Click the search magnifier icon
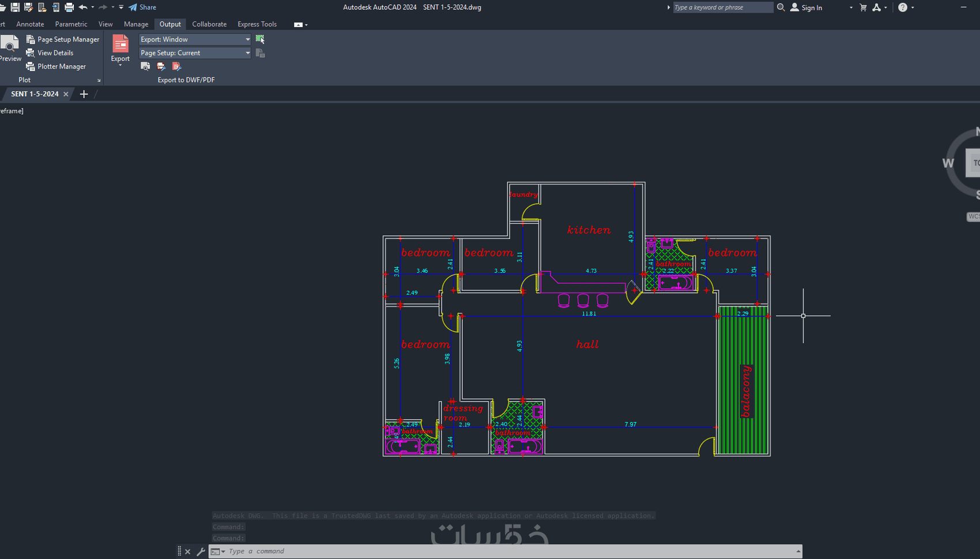Screen dimensions: 980x559 781,7
